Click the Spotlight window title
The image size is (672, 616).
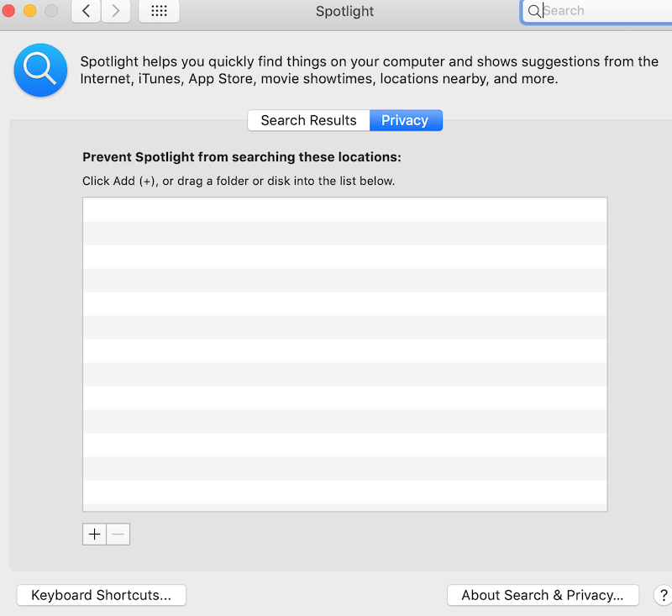coord(345,11)
